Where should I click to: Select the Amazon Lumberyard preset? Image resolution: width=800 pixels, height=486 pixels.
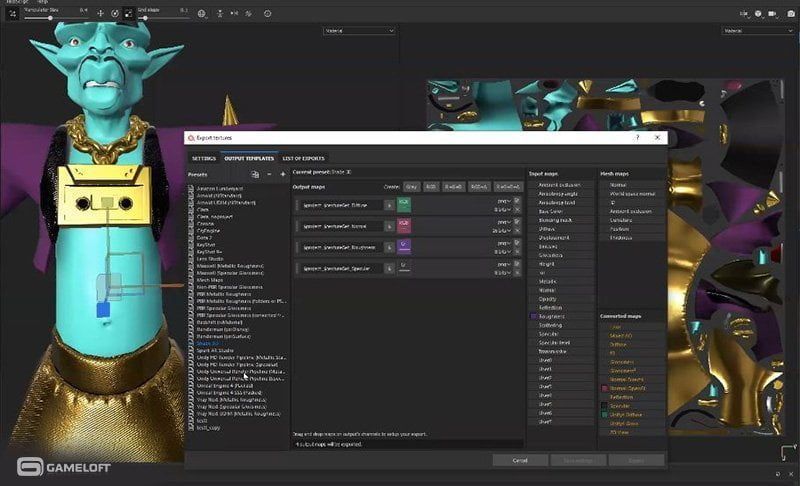coord(220,188)
